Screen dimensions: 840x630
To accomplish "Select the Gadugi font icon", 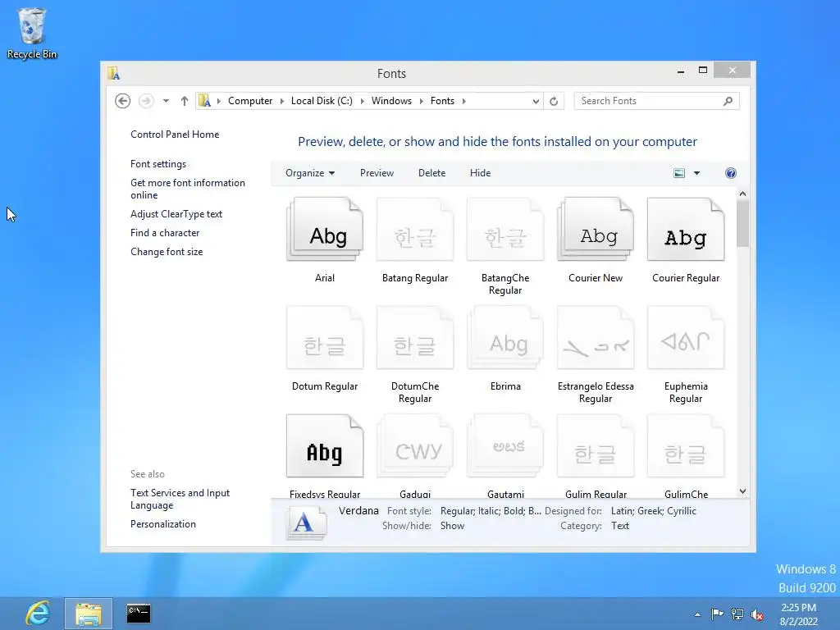I will 415,445.
